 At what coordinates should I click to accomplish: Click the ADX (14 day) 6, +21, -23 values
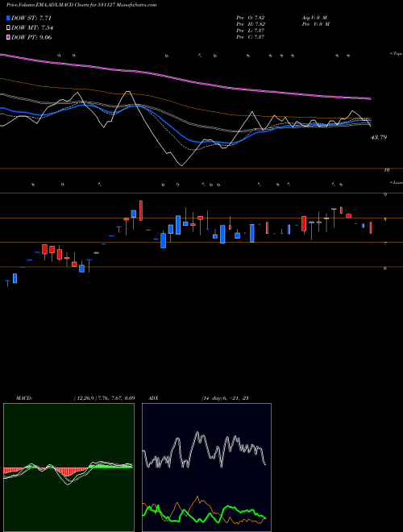(225, 398)
